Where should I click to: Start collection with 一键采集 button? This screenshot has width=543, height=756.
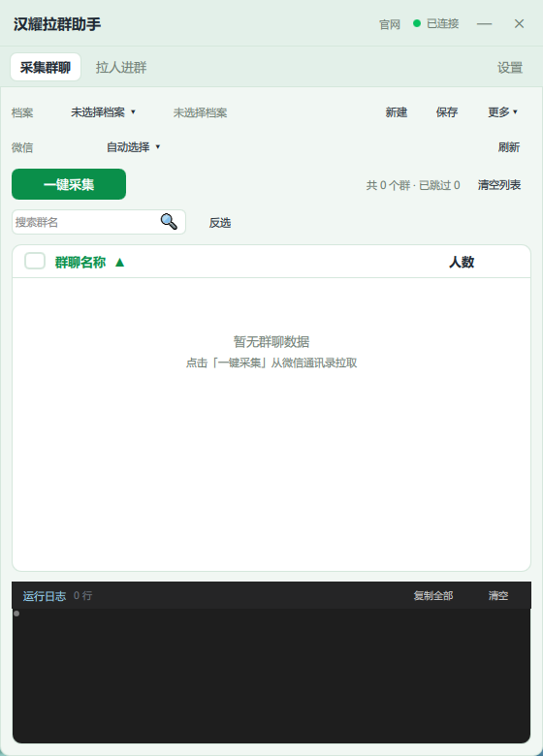(69, 184)
